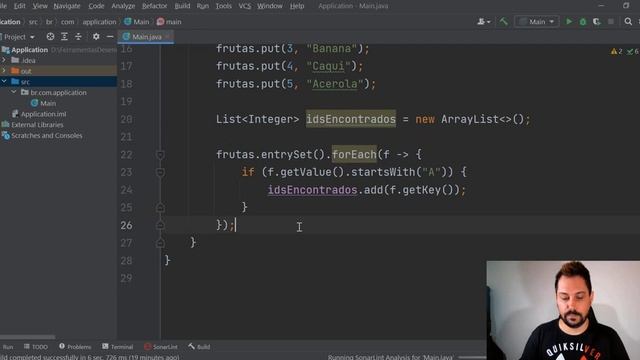The image size is (640, 360).
Task: Open the Build menu
Action: coord(182,6)
